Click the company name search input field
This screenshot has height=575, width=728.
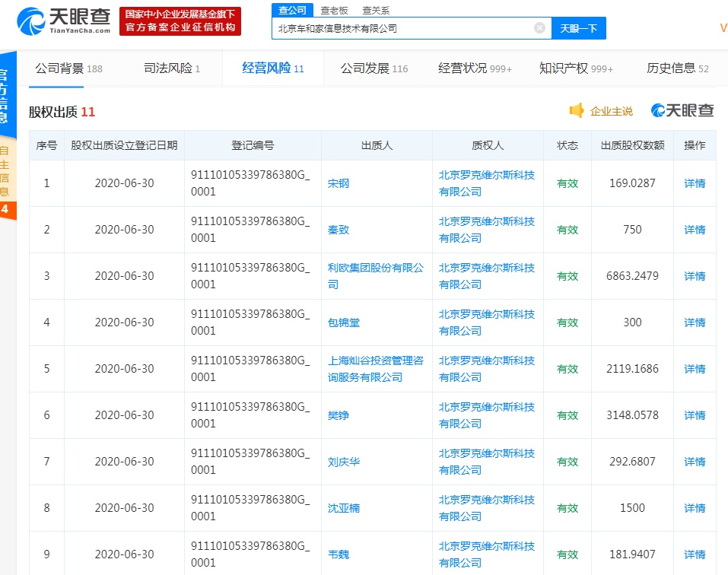click(403, 28)
